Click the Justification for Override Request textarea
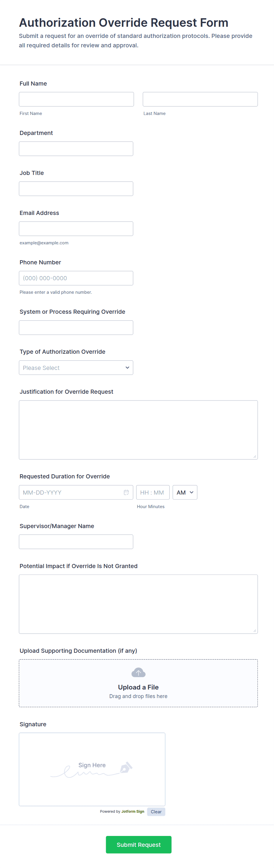 tap(138, 430)
